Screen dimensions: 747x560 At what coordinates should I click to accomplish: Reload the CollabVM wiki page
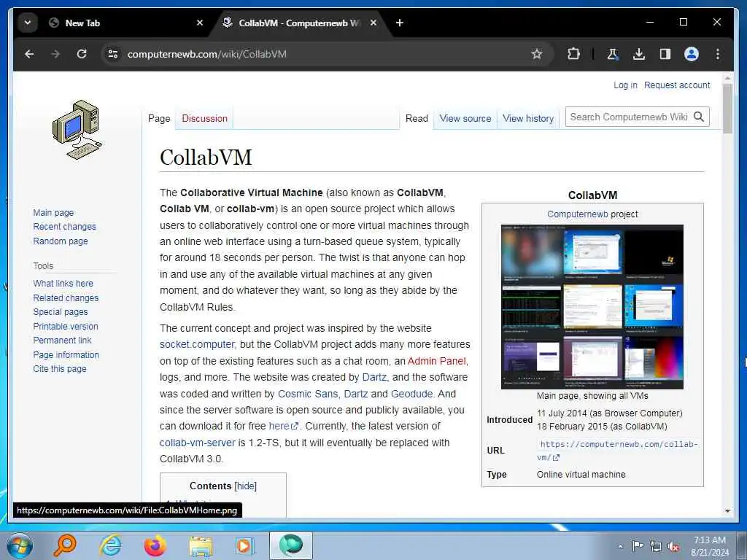[x=82, y=54]
